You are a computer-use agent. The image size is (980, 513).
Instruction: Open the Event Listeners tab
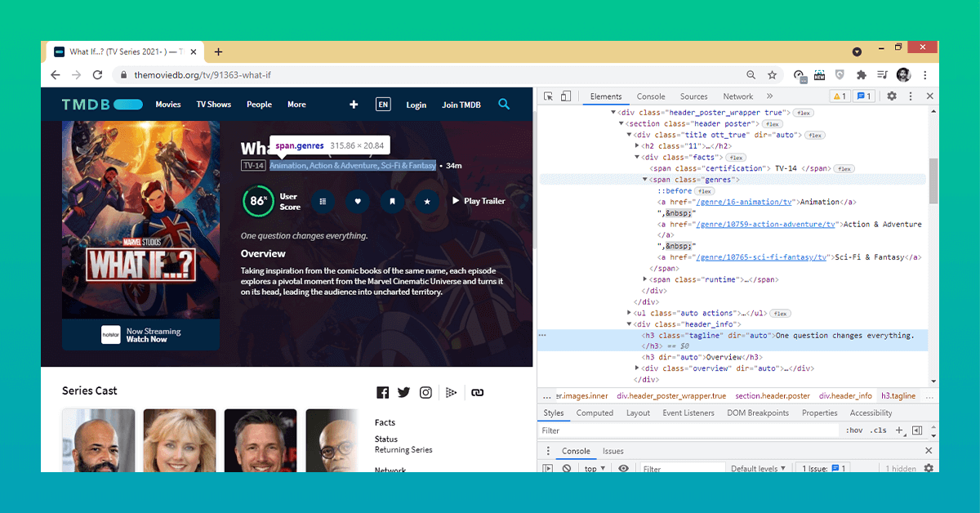[x=688, y=413]
